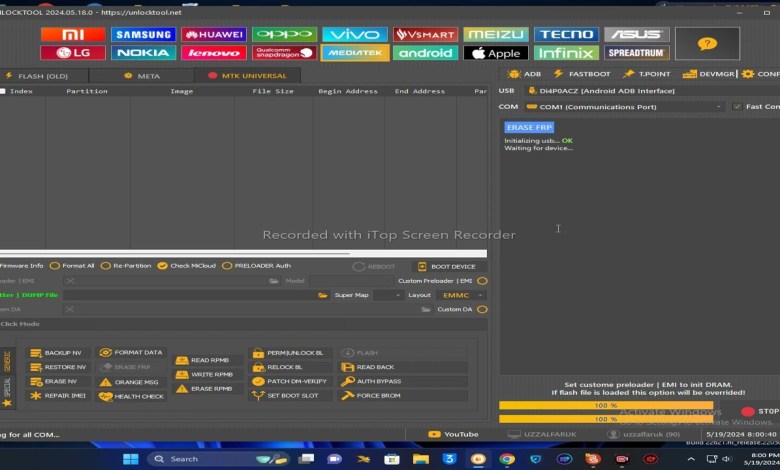Select the MediaTek brand logo

point(355,53)
